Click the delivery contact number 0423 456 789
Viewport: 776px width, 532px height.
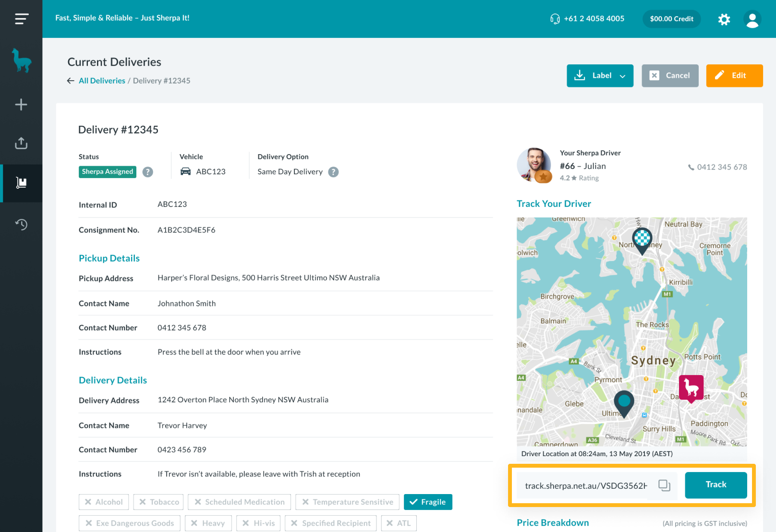pos(182,450)
